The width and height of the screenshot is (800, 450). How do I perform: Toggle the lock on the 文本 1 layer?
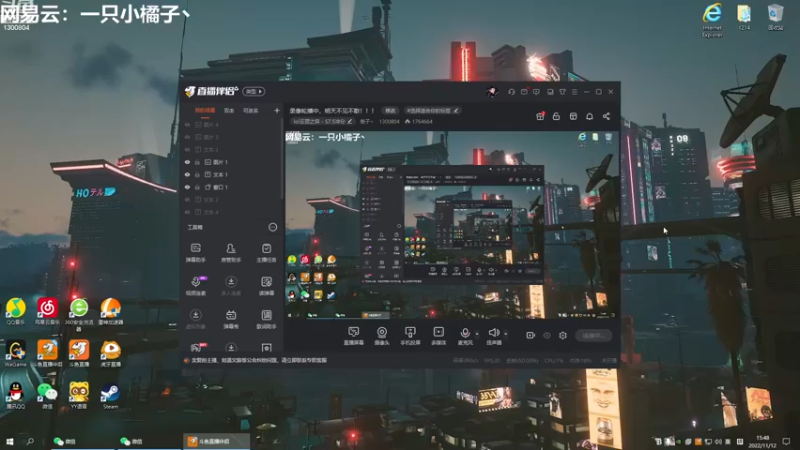click(197, 174)
